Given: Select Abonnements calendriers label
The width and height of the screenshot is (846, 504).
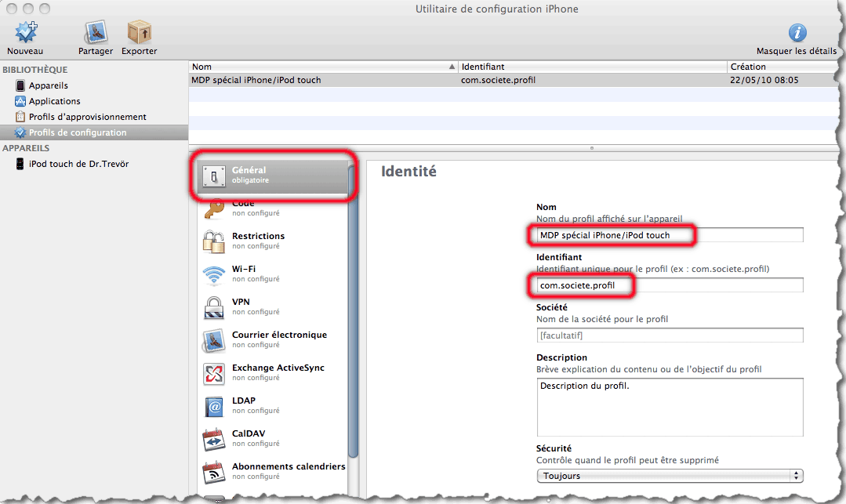Looking at the screenshot, I should [289, 466].
